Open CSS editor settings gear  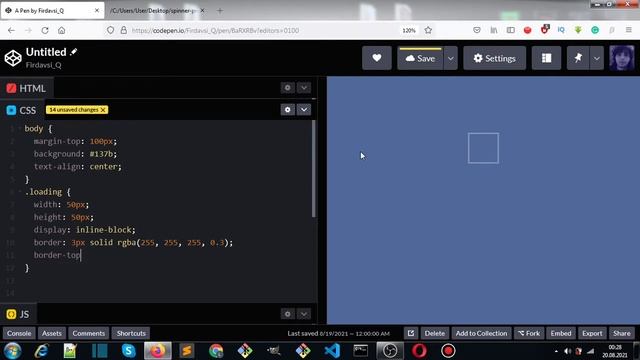tap(288, 109)
